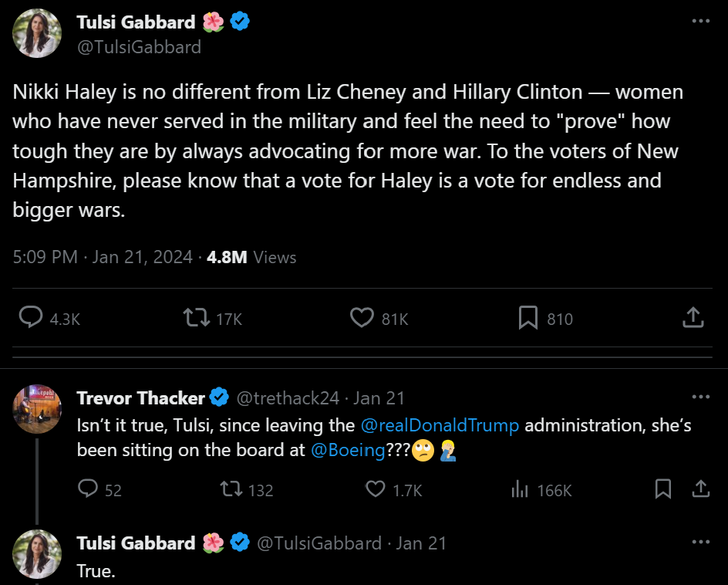This screenshot has height=585, width=728.
Task: Bookmark the main tweet with 810 bookmarks
Action: (x=528, y=318)
